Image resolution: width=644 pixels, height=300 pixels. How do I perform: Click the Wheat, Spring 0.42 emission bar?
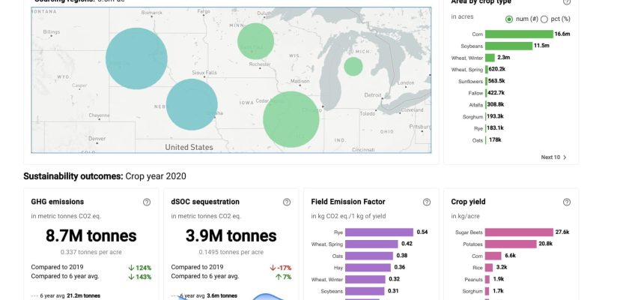tap(371, 244)
